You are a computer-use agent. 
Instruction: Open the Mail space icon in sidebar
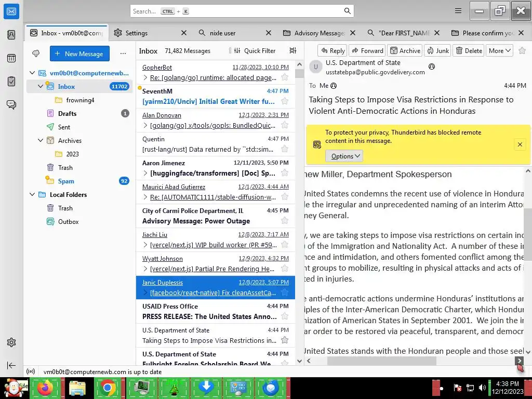point(11,11)
